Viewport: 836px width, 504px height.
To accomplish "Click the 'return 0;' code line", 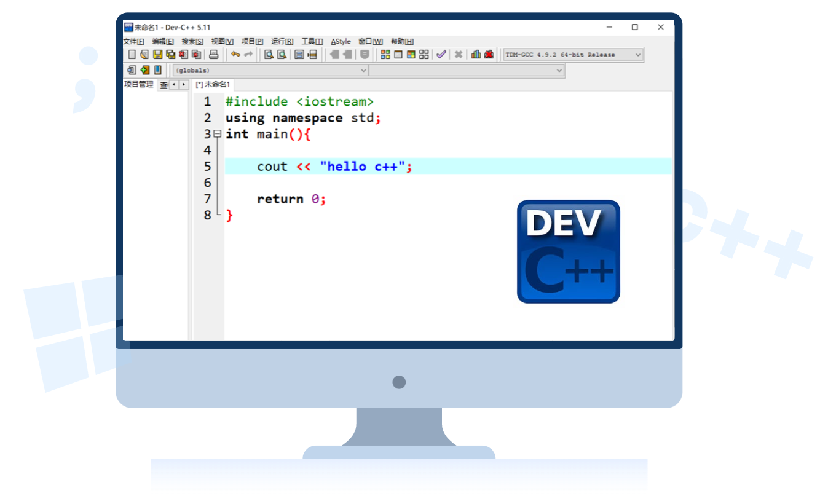I will click(291, 199).
